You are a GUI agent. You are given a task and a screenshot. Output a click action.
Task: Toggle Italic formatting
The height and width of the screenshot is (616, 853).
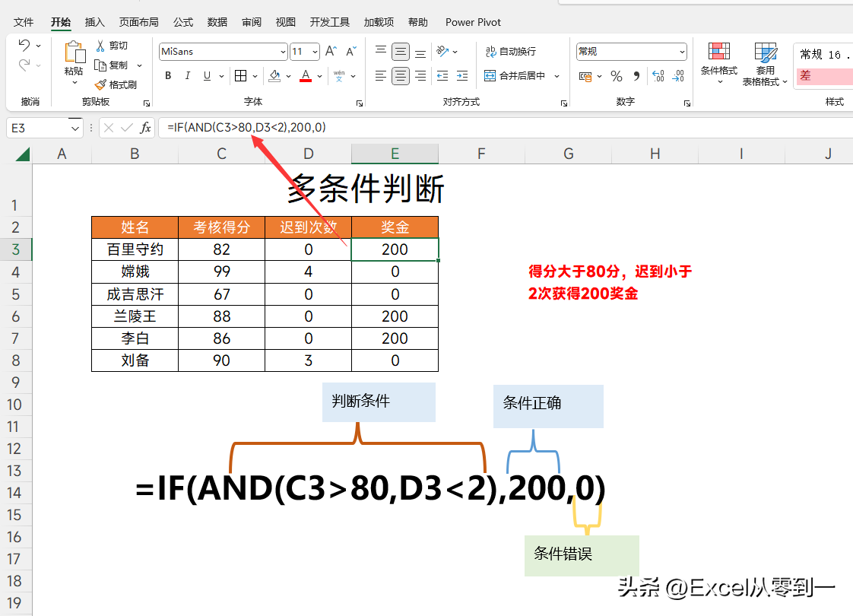(188, 75)
